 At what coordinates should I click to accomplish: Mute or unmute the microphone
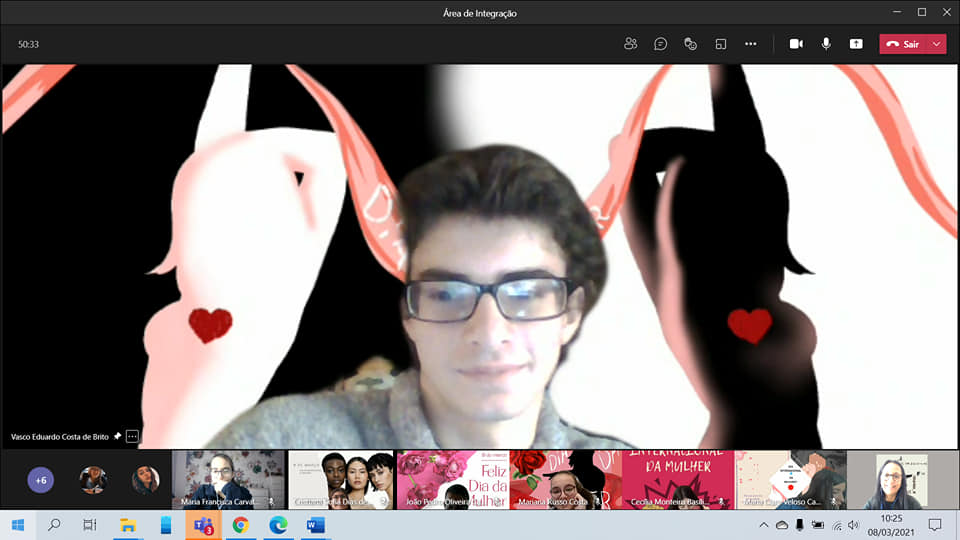point(826,44)
